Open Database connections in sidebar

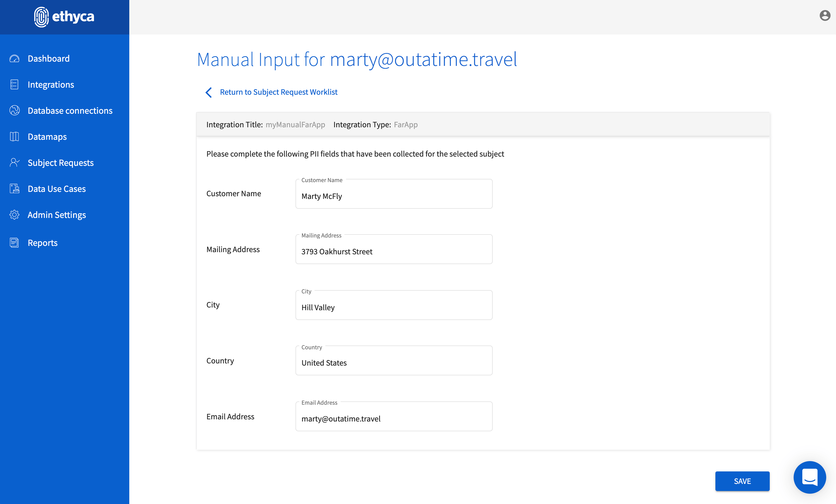(x=70, y=110)
